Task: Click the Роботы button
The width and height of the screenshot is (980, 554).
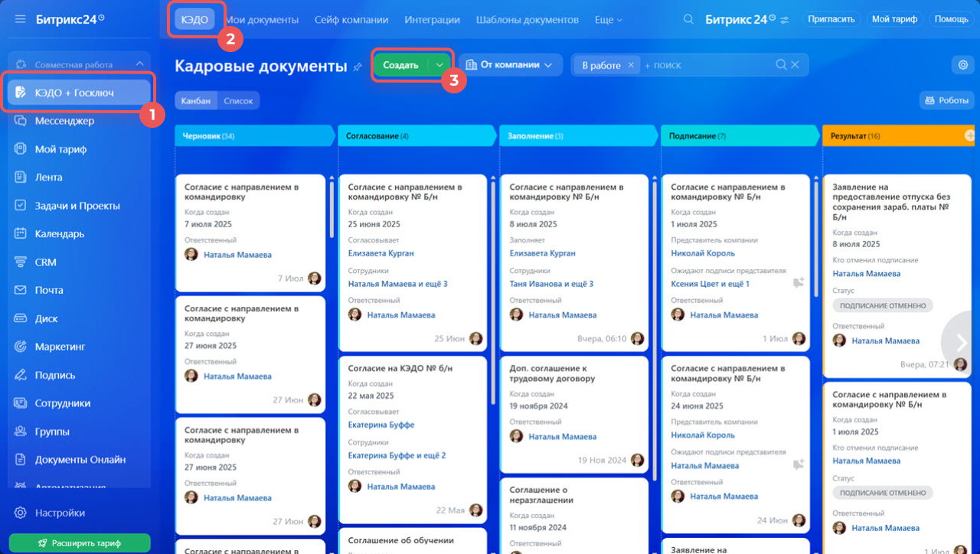Action: pos(947,100)
